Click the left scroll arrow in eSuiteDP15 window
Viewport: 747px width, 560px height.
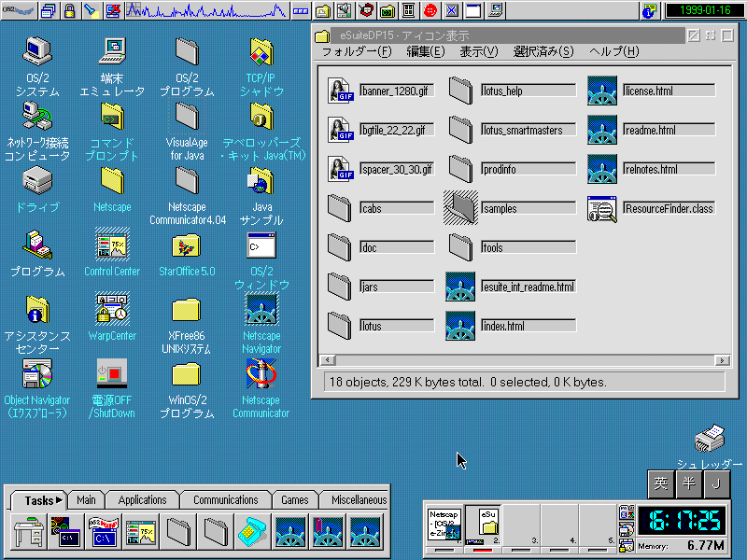click(x=328, y=360)
